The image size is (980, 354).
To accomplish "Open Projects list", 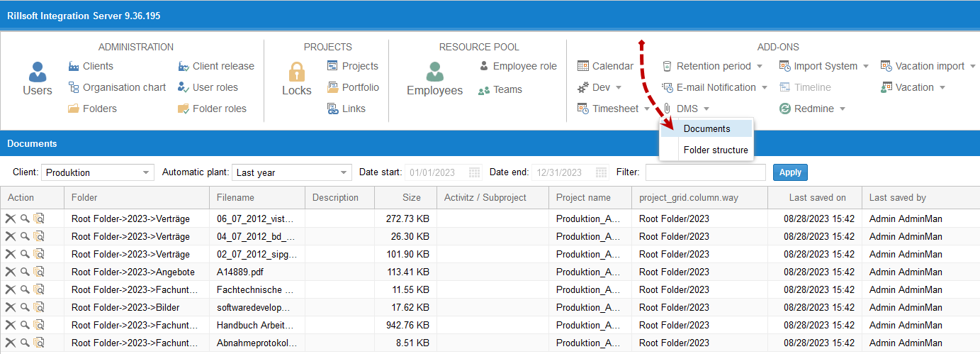I will click(x=353, y=66).
